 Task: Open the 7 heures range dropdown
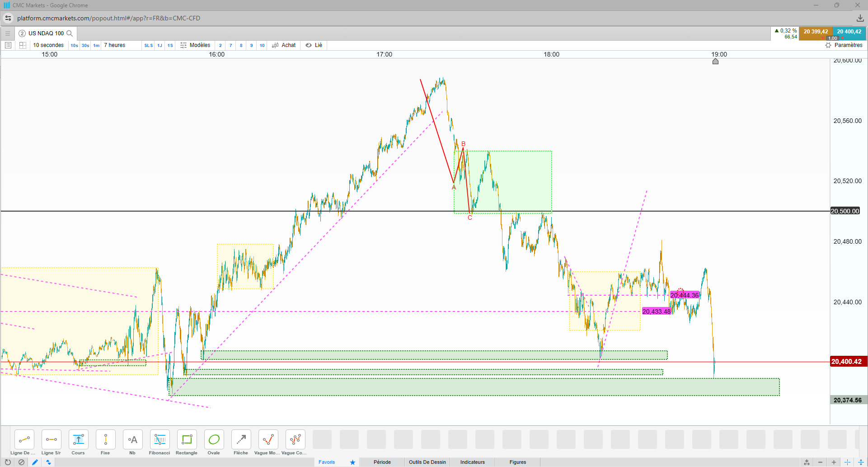115,45
